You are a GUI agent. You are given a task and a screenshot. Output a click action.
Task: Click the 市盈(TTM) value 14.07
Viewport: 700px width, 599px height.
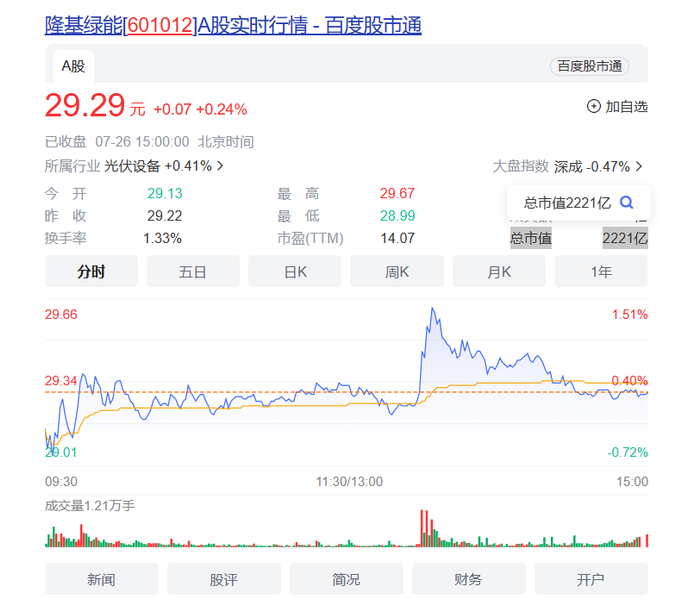pos(397,238)
